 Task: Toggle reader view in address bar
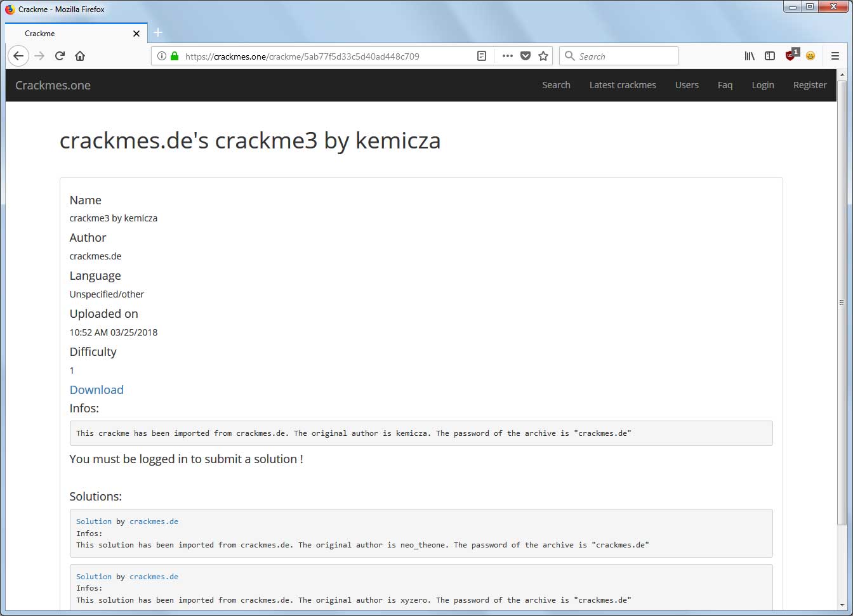[482, 56]
